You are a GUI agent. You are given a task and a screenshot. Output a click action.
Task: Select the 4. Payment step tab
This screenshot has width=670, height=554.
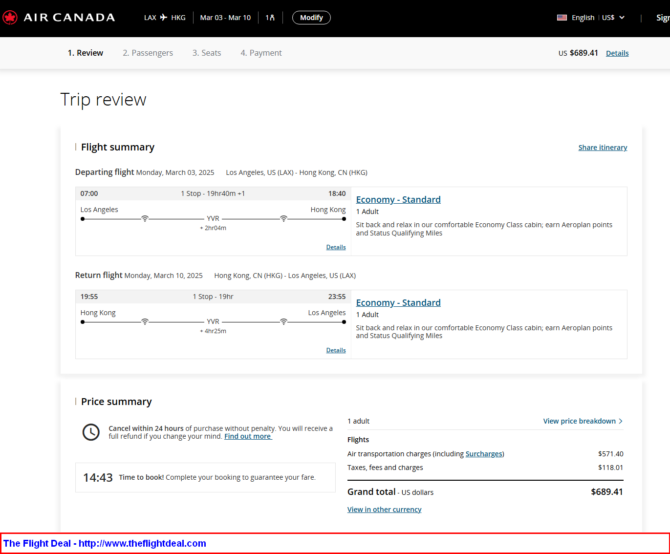coord(261,53)
